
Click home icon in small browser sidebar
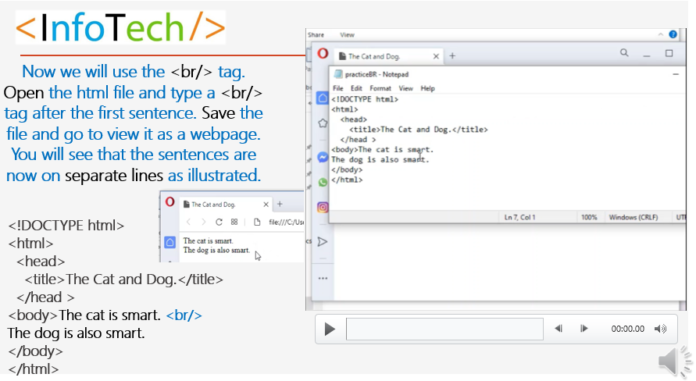(x=170, y=242)
